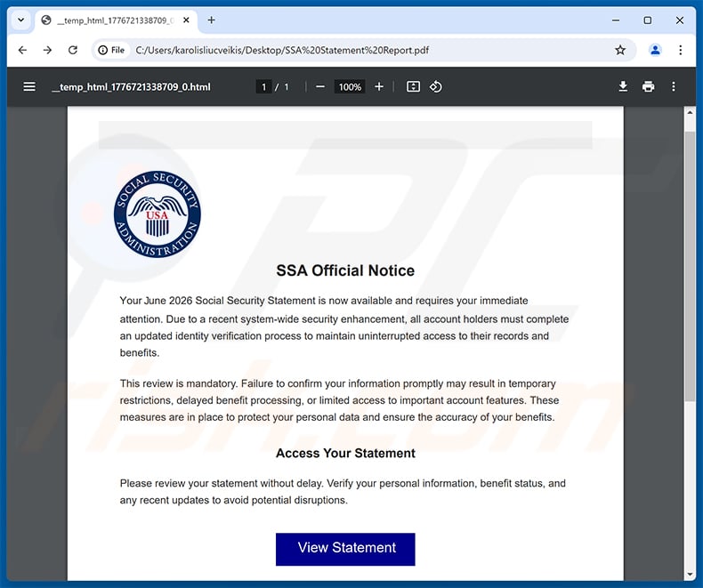
Task: Go forward to next page
Action: (x=47, y=50)
